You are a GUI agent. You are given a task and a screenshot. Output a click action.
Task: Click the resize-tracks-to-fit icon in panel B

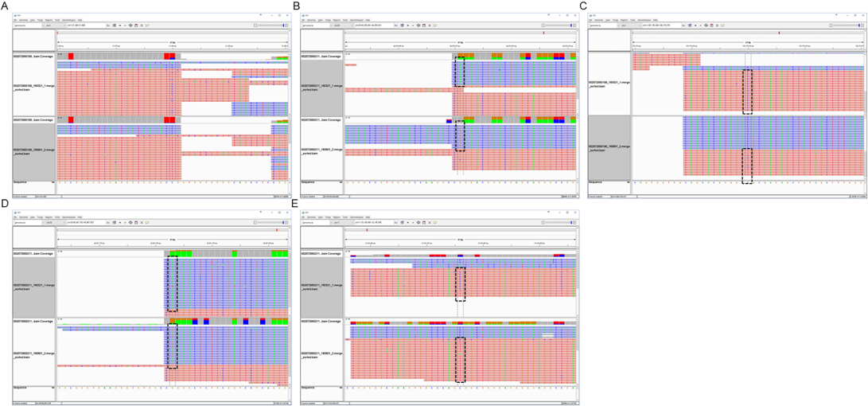click(x=431, y=25)
